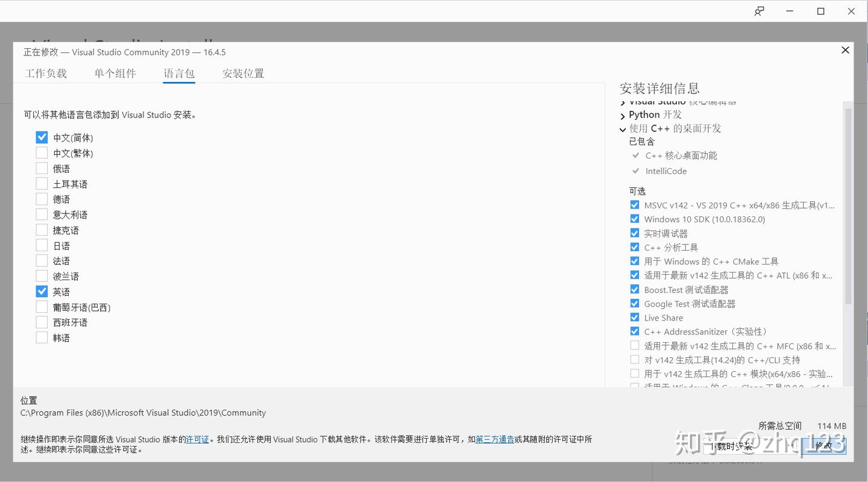
Task: Enable MFC support for v142 build tools
Action: click(x=635, y=345)
